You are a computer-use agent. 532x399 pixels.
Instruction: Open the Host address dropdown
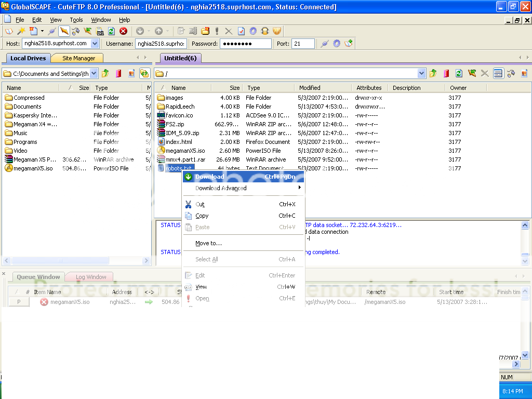pos(95,44)
